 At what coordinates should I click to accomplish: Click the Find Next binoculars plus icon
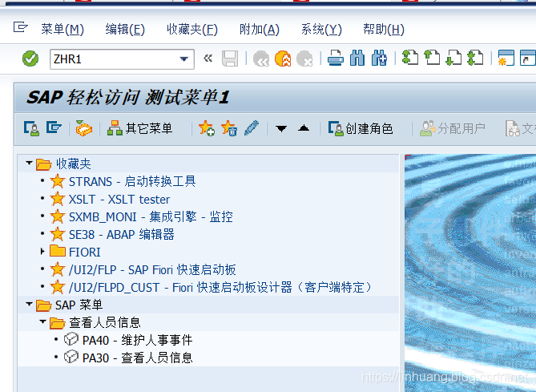379,59
